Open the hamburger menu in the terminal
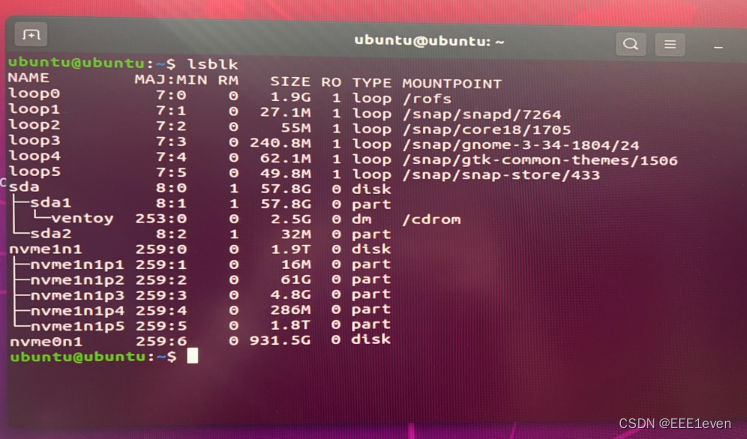The width and height of the screenshot is (747, 439). tap(670, 44)
